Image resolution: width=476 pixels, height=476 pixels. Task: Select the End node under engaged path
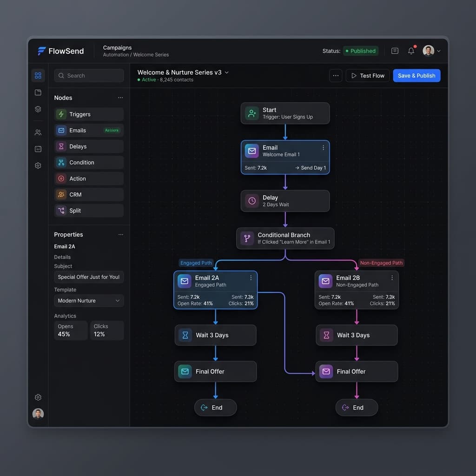coord(216,408)
